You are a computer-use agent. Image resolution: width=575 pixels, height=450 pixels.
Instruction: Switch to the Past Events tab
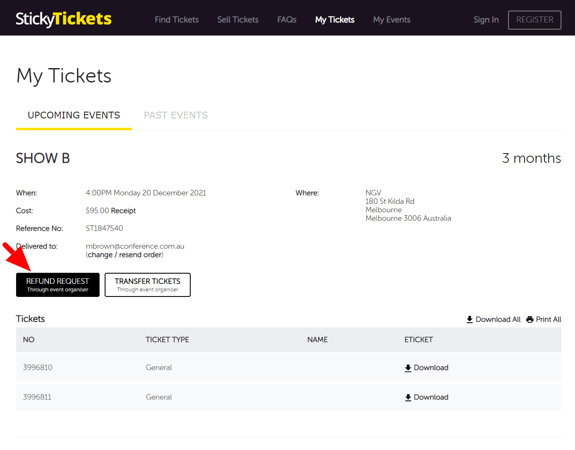click(176, 115)
